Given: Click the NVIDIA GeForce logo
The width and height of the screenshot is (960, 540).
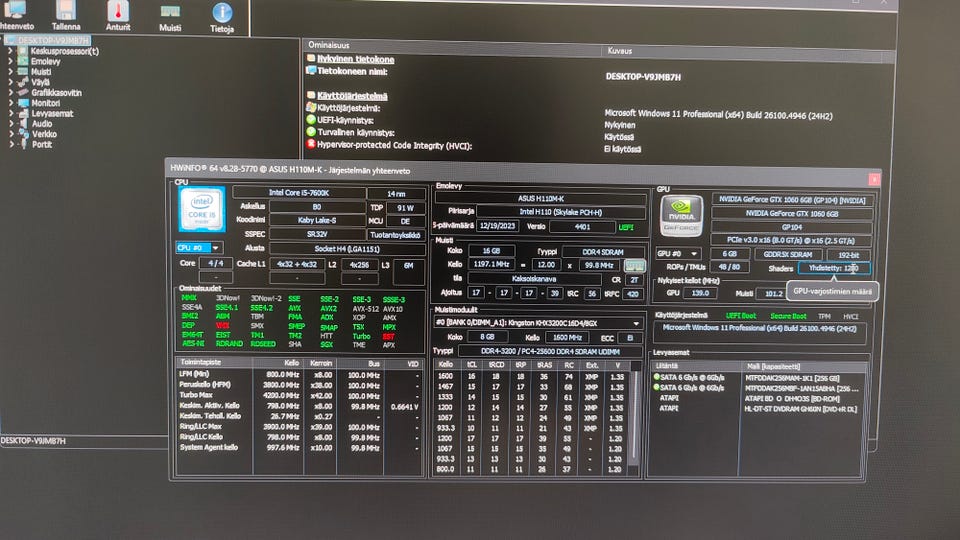Looking at the screenshot, I should (x=681, y=216).
